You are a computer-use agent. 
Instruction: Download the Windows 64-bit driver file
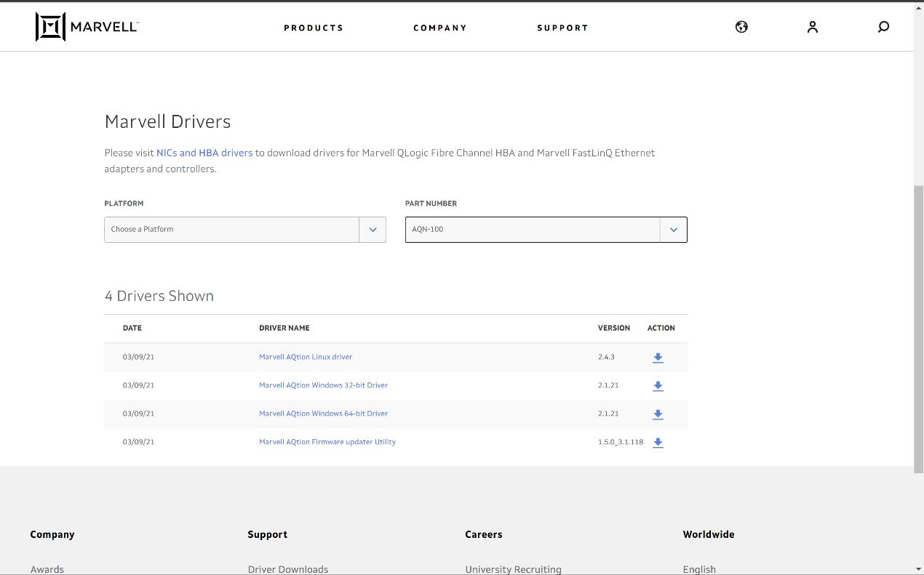tap(658, 414)
